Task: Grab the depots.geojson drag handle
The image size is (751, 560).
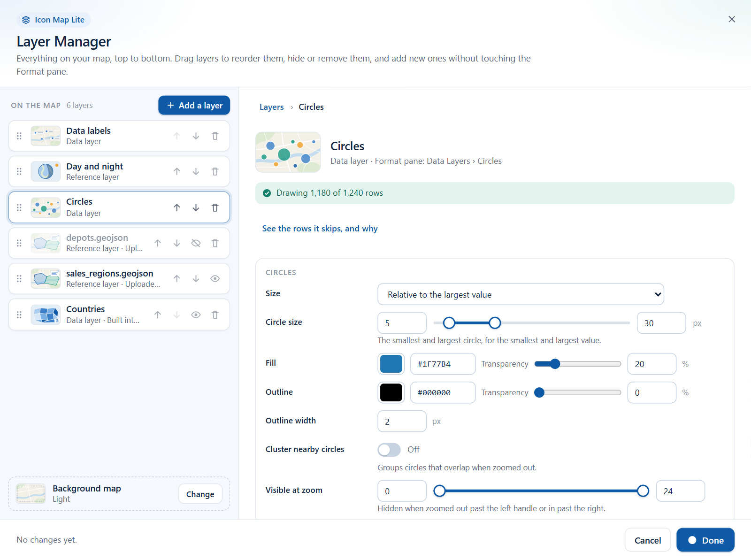Action: point(19,243)
